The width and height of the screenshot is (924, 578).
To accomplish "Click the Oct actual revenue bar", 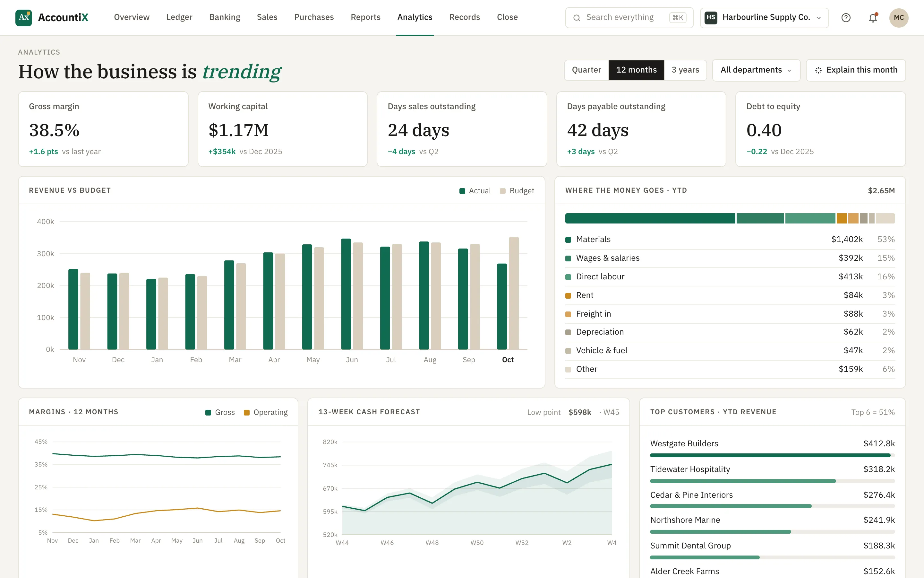I will click(x=502, y=307).
